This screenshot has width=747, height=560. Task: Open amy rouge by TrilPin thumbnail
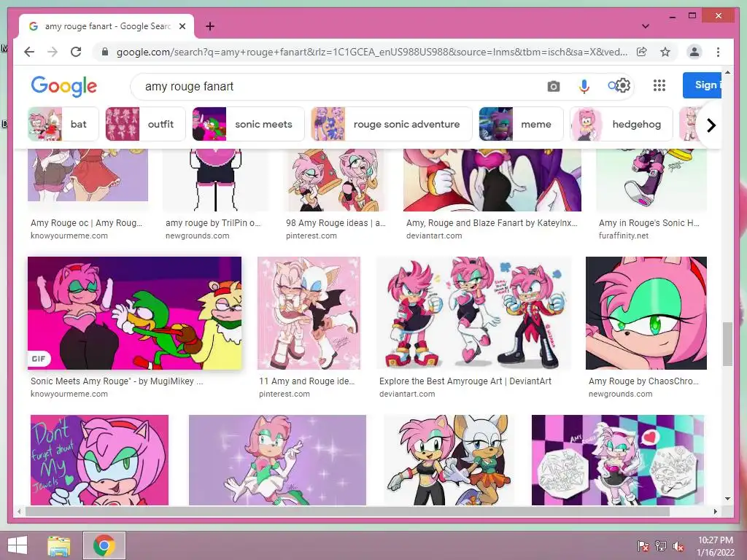point(216,180)
